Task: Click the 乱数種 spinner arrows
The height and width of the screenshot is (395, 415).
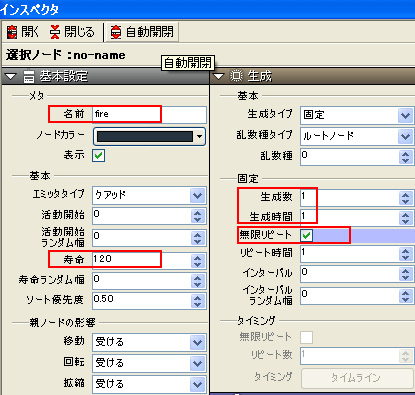Action: 406,157
